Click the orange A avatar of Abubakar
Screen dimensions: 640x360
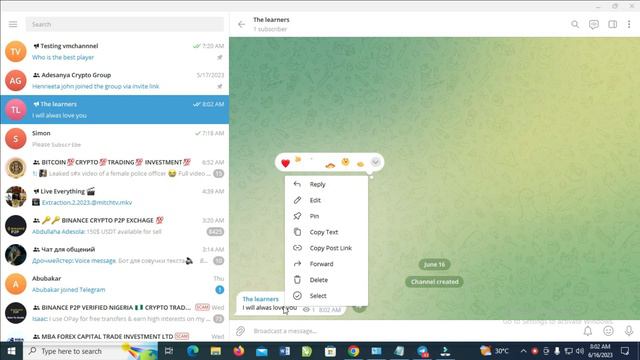(16, 284)
